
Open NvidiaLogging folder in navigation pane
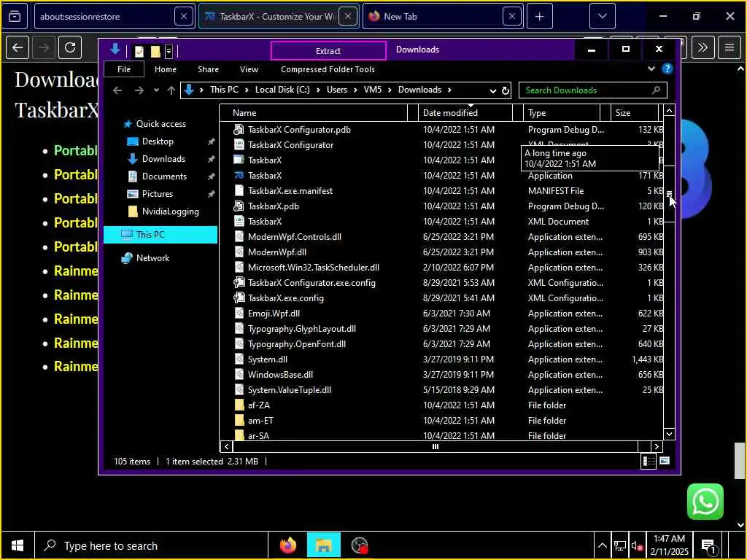170,211
